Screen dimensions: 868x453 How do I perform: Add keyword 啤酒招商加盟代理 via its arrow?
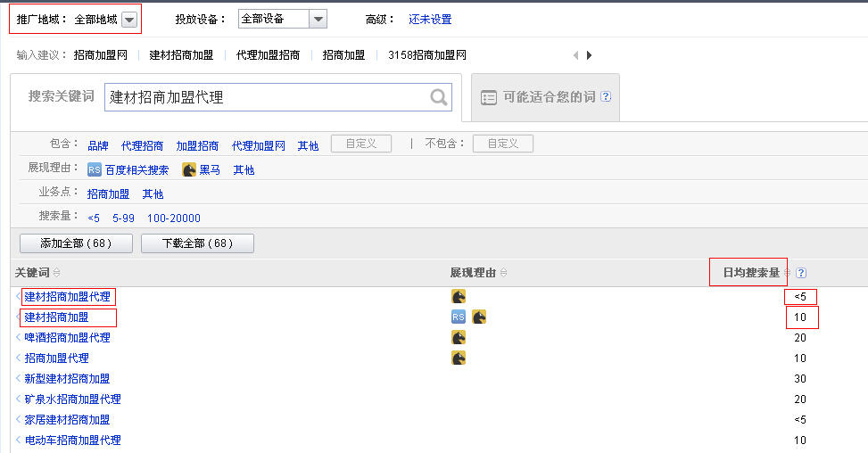[18, 337]
